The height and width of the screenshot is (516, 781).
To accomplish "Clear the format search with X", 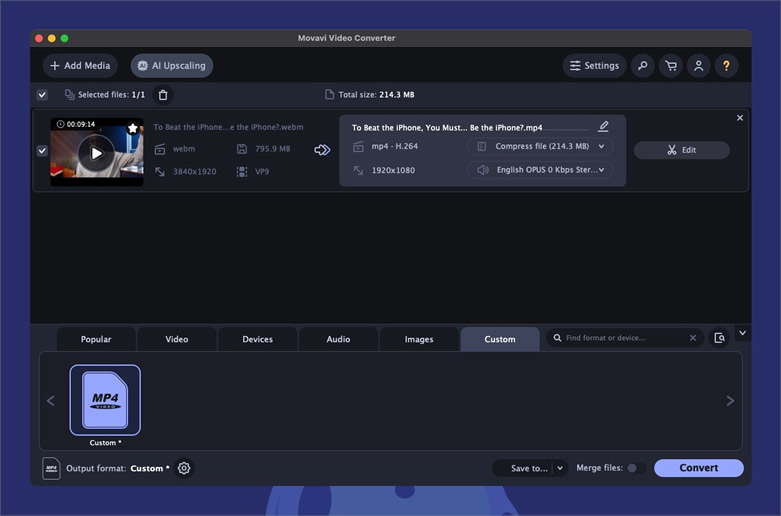I will (693, 338).
